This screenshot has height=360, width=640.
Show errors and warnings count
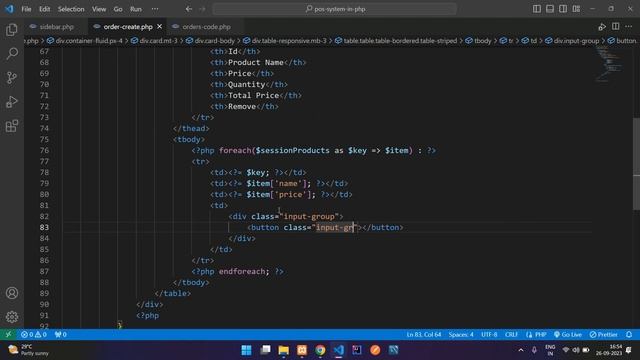pos(34,334)
